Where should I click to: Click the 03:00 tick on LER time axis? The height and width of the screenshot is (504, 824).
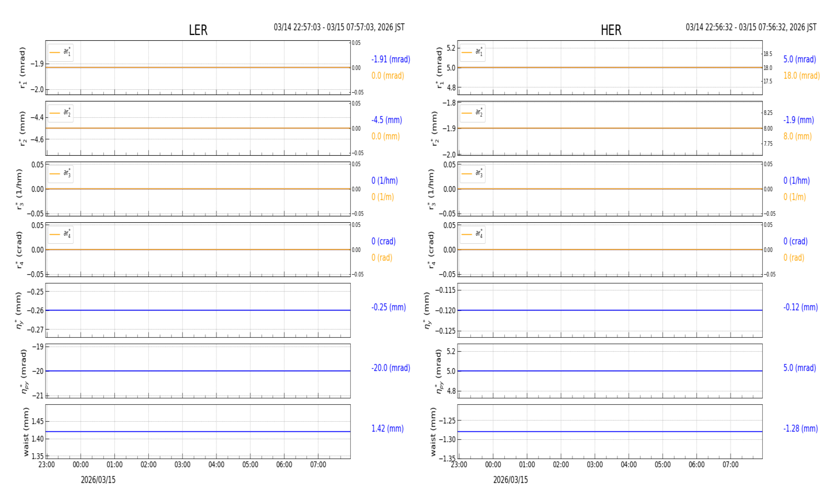(182, 465)
